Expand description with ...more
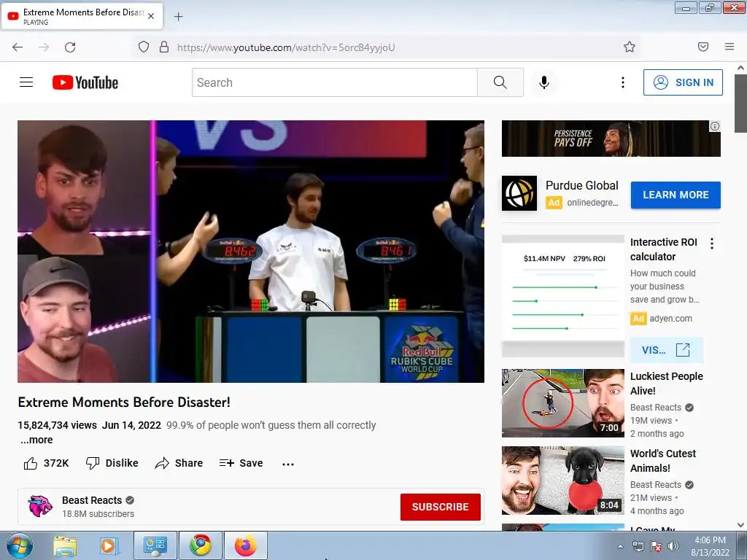The width and height of the screenshot is (747, 560). (36, 440)
